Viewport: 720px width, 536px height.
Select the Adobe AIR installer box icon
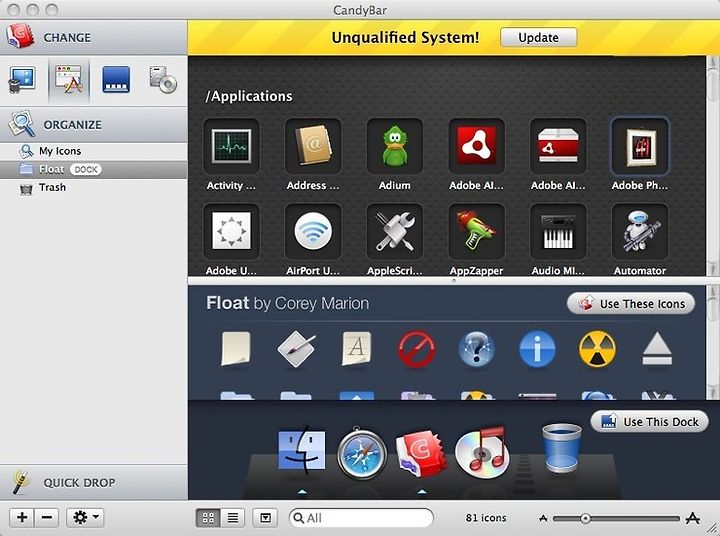(558, 146)
